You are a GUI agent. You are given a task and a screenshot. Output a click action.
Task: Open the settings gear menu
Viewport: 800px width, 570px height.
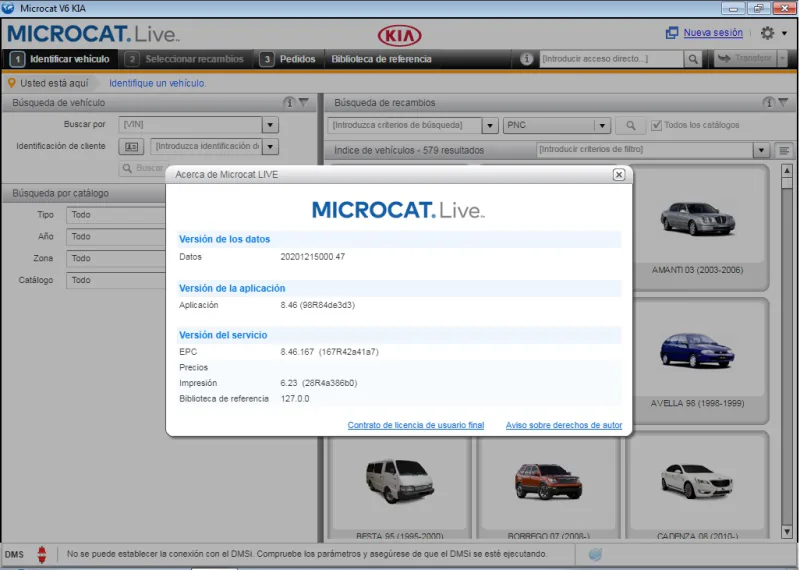click(768, 33)
